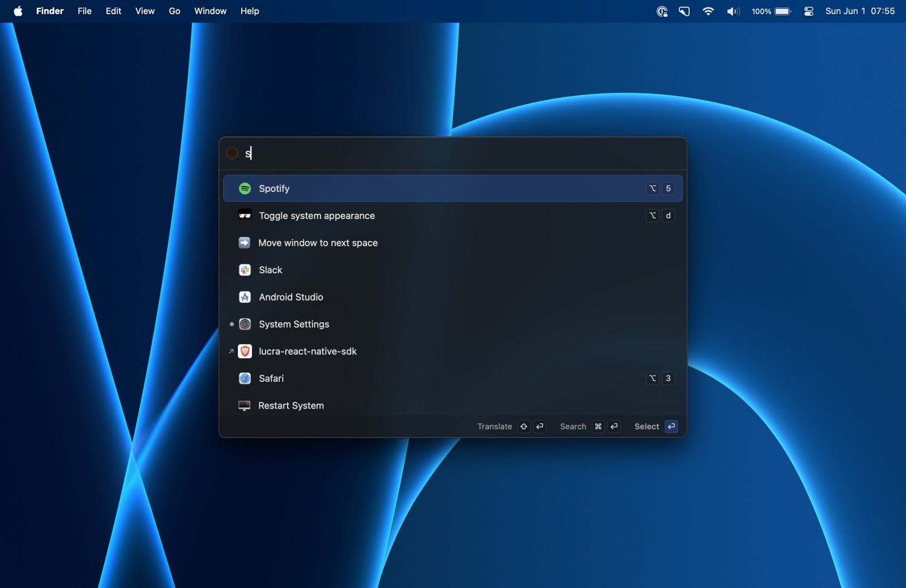Click the Safari compass icon

click(245, 379)
